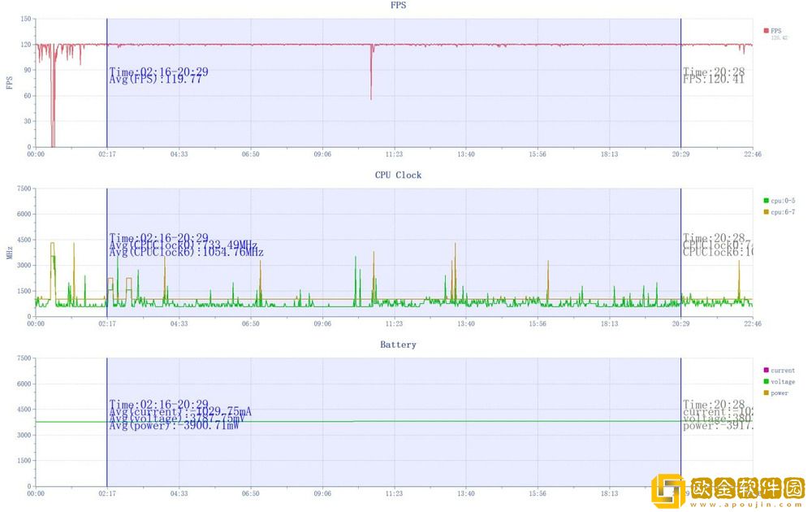Click the CPU Clock chart title
The width and height of the screenshot is (812, 512).
[x=398, y=175]
